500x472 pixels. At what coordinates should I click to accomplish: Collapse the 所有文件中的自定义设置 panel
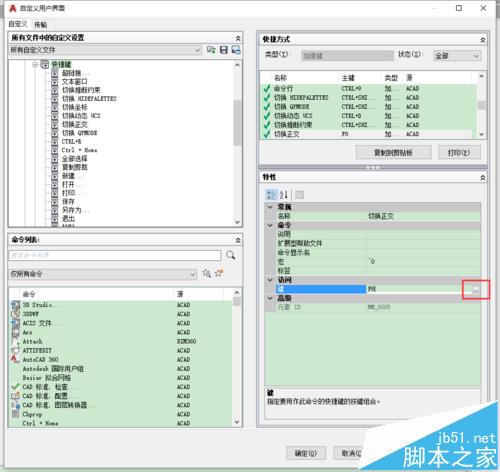click(238, 38)
